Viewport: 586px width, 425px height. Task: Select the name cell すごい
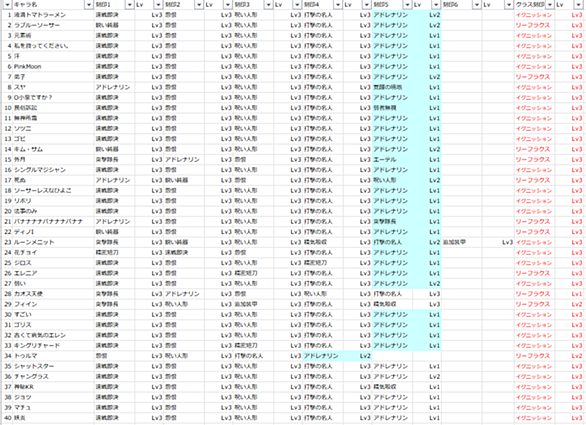pyautogui.click(x=53, y=314)
